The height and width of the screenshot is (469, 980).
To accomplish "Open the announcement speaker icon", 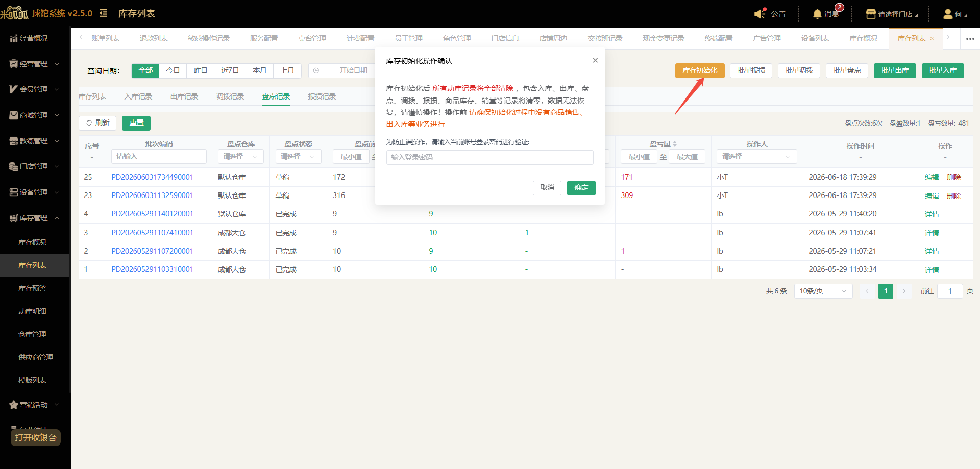I will 760,13.
